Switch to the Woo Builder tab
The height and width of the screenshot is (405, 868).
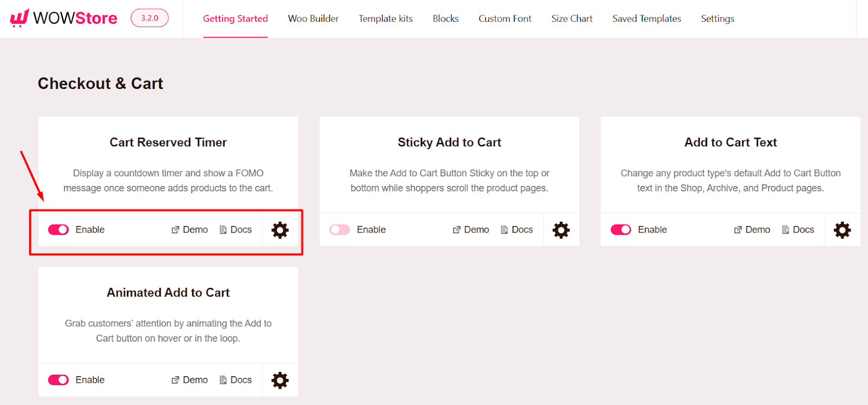point(313,18)
